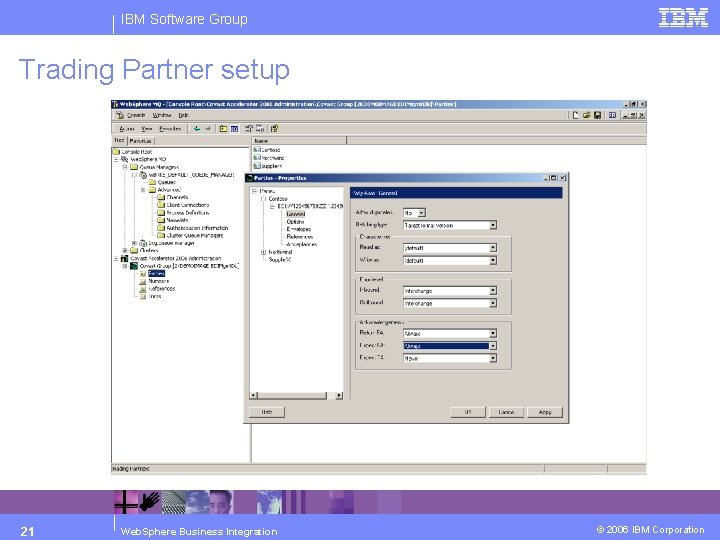Open the highlighted Expect FA dropdown
This screenshot has height=540, width=720.
point(493,346)
